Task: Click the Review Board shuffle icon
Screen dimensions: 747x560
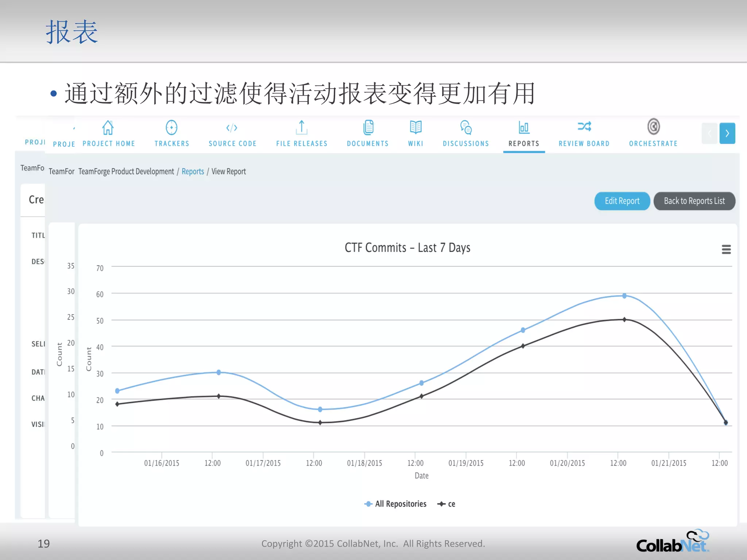Action: pyautogui.click(x=584, y=127)
